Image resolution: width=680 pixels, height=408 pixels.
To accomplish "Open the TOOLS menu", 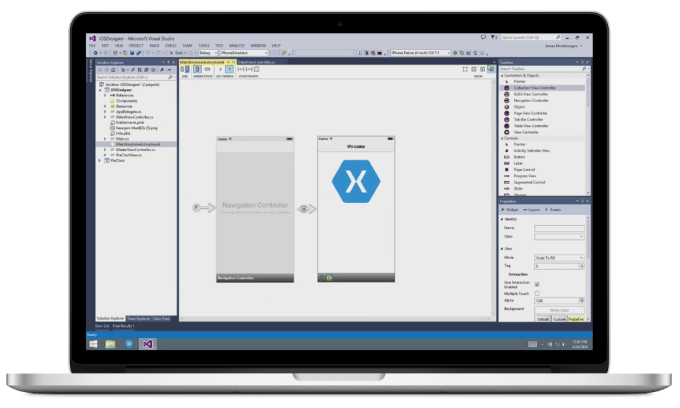I will (204, 46).
